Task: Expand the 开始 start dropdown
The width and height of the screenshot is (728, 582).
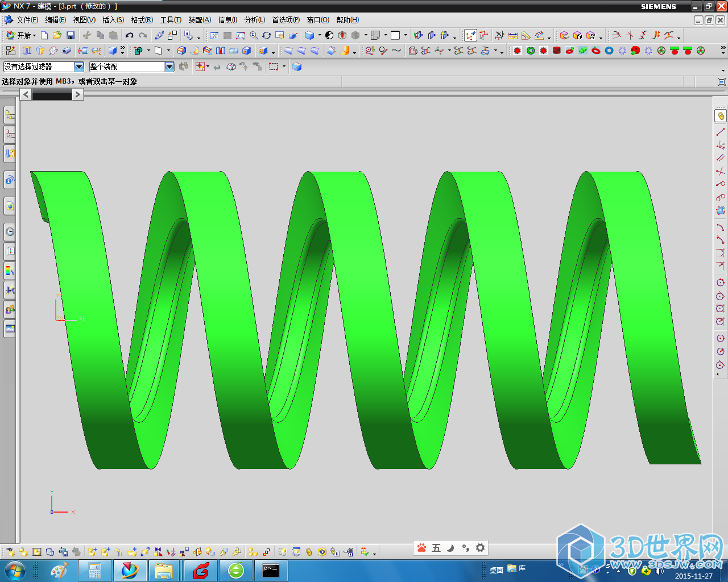Action: (x=35, y=35)
